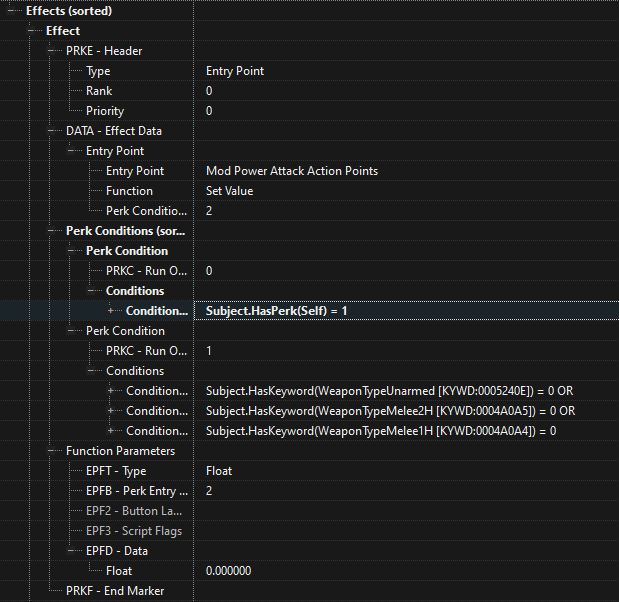Screen dimensions: 619x602
Task: Select the Type row under PRKE - Header
Action: 98,71
